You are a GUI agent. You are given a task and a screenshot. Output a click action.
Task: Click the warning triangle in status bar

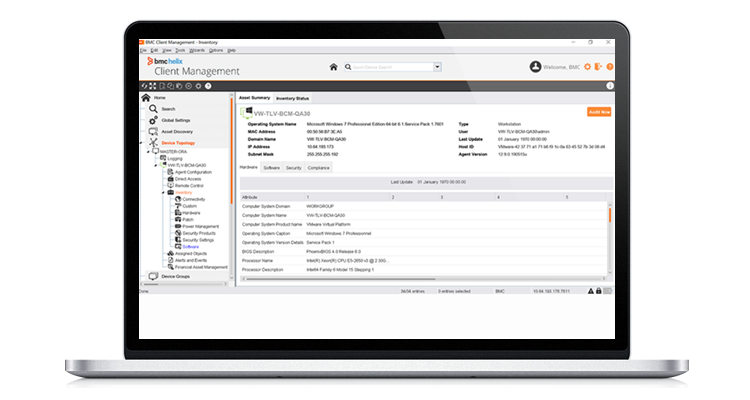pos(591,291)
